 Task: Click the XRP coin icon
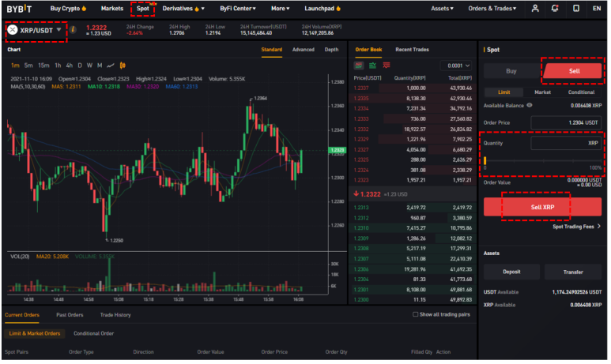[13, 30]
